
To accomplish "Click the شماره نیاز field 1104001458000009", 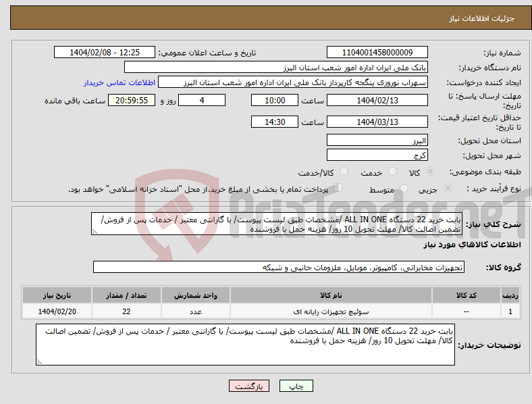I will (x=377, y=52).
